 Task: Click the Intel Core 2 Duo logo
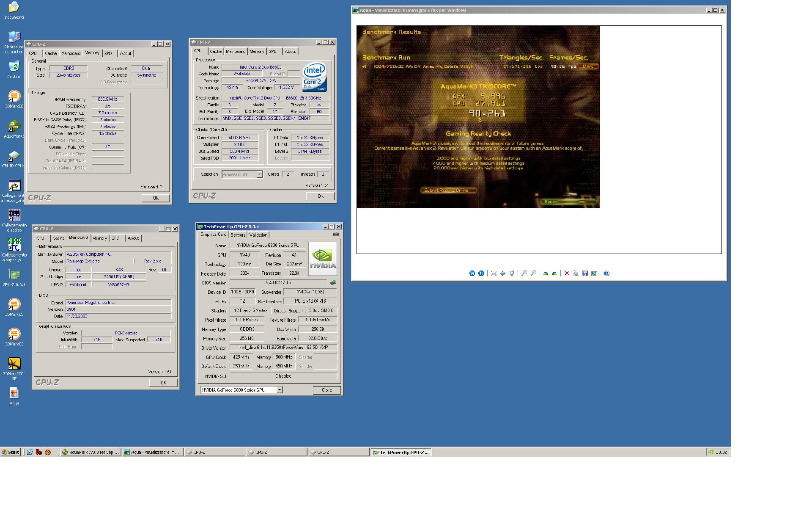pyautogui.click(x=314, y=77)
